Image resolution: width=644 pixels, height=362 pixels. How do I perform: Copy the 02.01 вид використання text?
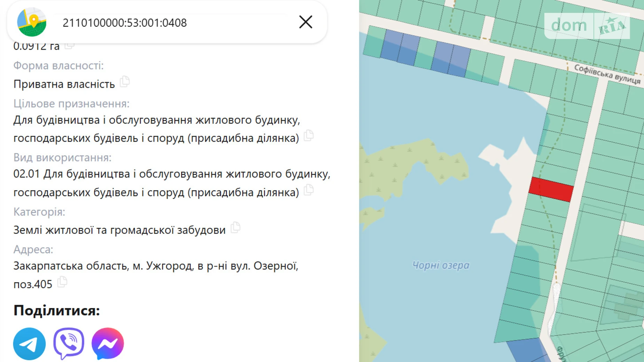pos(308,191)
